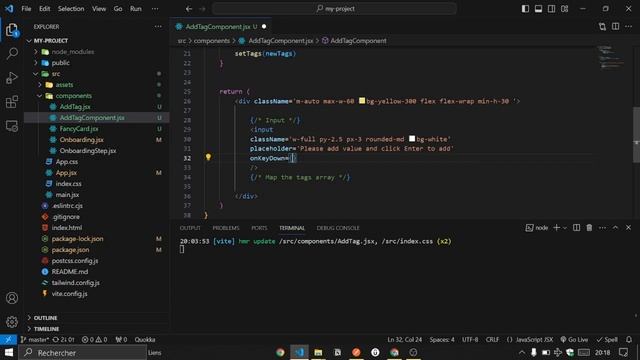Screen dimensions: 640x360
Task: Click errors and warnings count in status bar
Action: click(x=94, y=340)
